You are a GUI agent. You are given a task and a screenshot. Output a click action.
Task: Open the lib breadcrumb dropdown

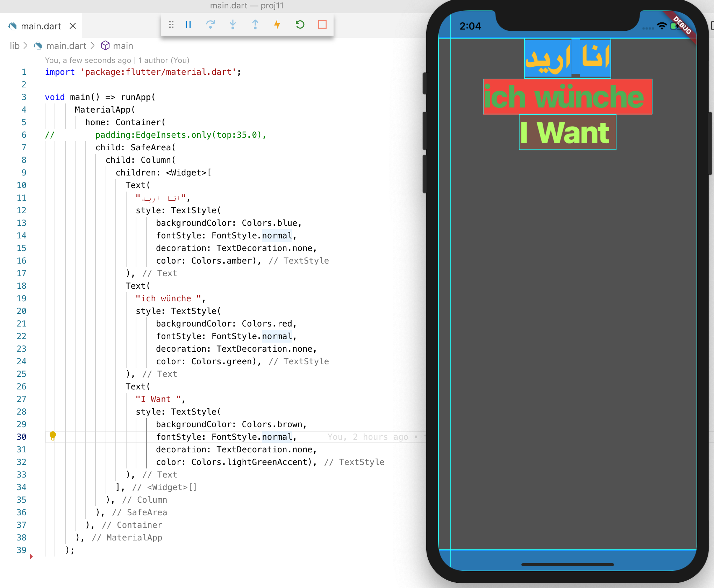point(14,46)
